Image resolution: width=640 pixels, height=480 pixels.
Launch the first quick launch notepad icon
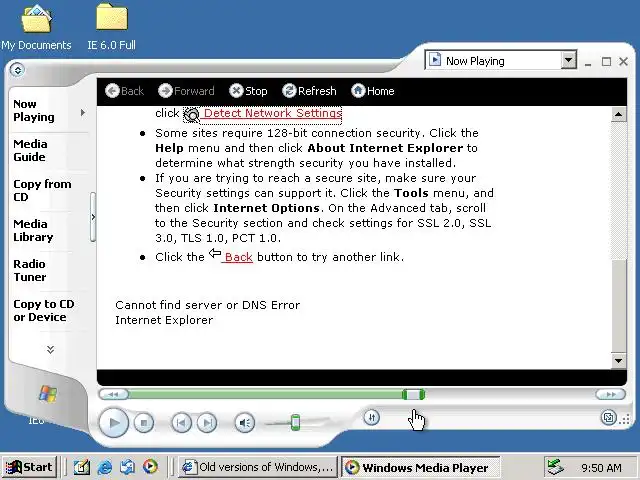81,467
